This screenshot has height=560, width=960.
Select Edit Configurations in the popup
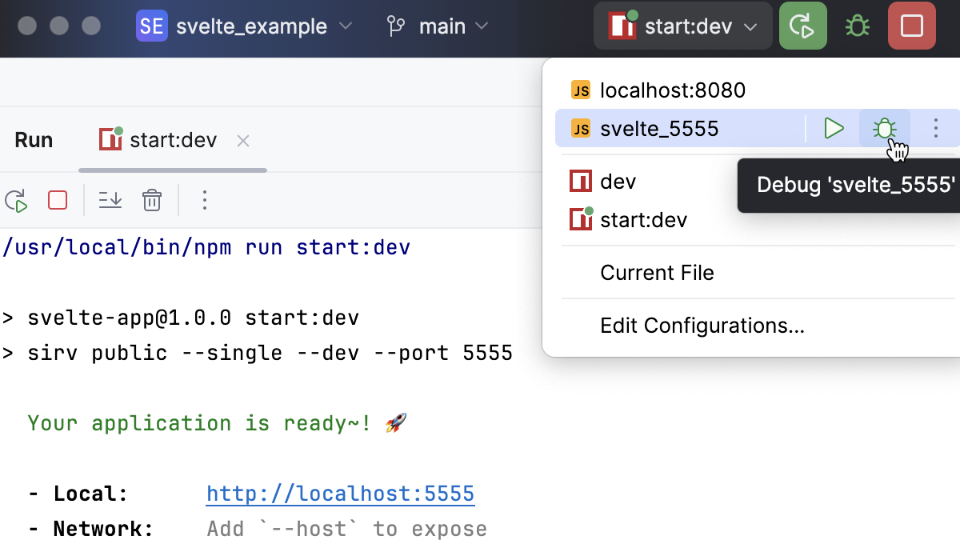point(702,326)
